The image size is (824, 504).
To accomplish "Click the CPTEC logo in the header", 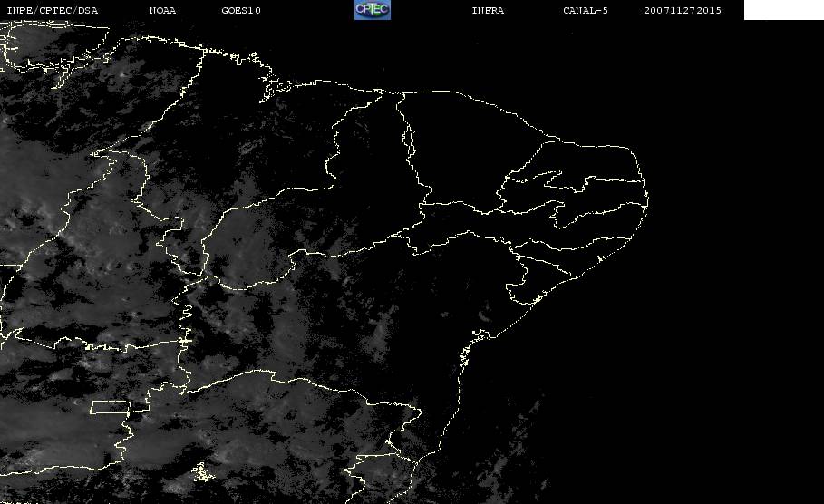I will (x=372, y=10).
